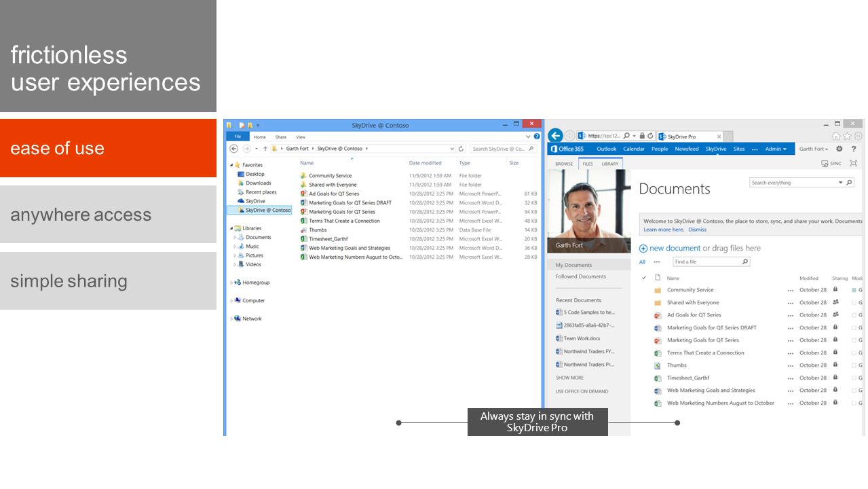
Task: Click the SYNC icon in SkyDrive Pro
Action: [x=825, y=164]
